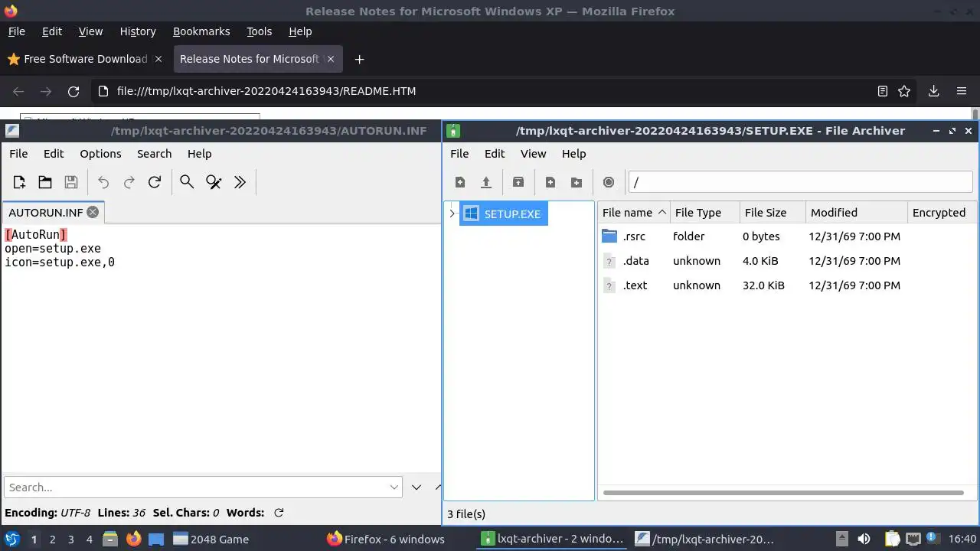Select SETUP.EXE in the archive tree

click(504, 214)
